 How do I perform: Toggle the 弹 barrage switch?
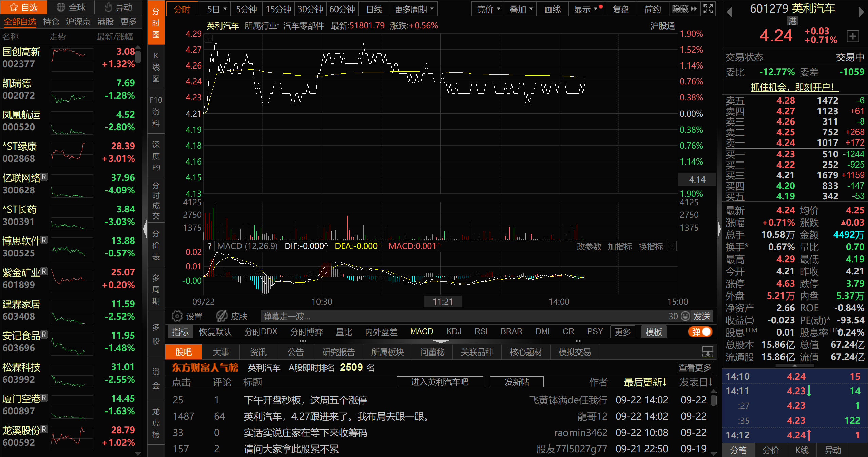700,332
